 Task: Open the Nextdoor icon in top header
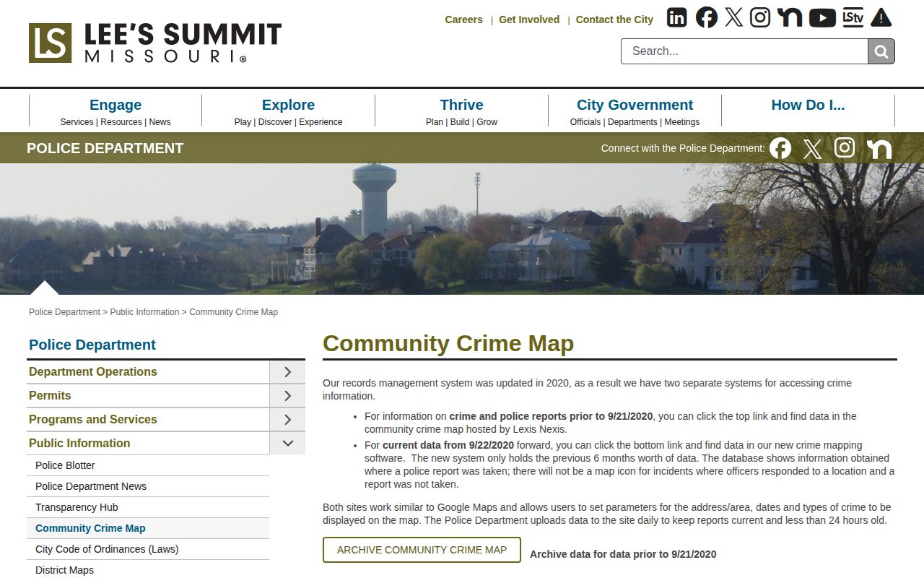(x=790, y=17)
